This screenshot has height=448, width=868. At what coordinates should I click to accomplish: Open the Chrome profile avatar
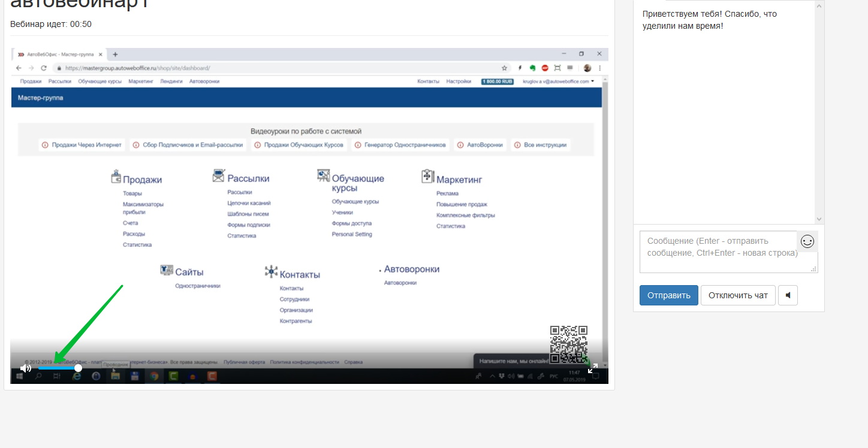point(587,68)
